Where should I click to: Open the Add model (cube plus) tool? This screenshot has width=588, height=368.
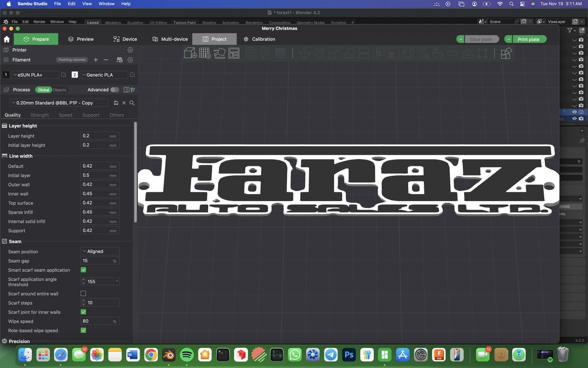pos(191,53)
